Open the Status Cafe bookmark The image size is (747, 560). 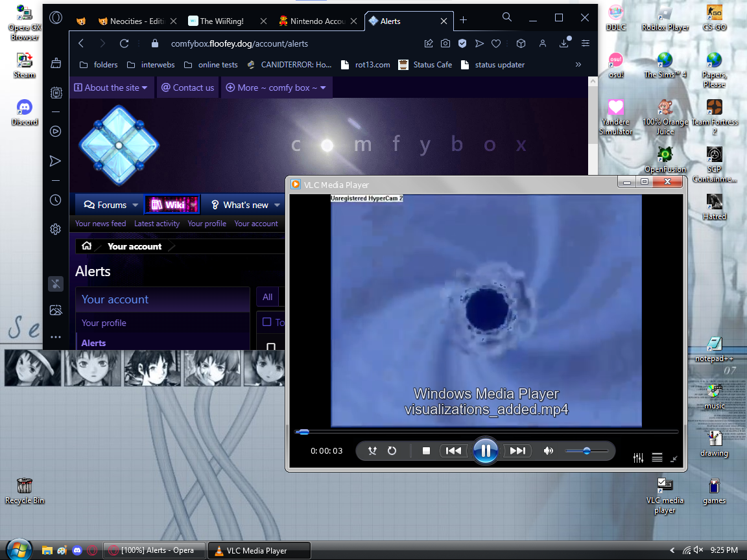point(425,65)
